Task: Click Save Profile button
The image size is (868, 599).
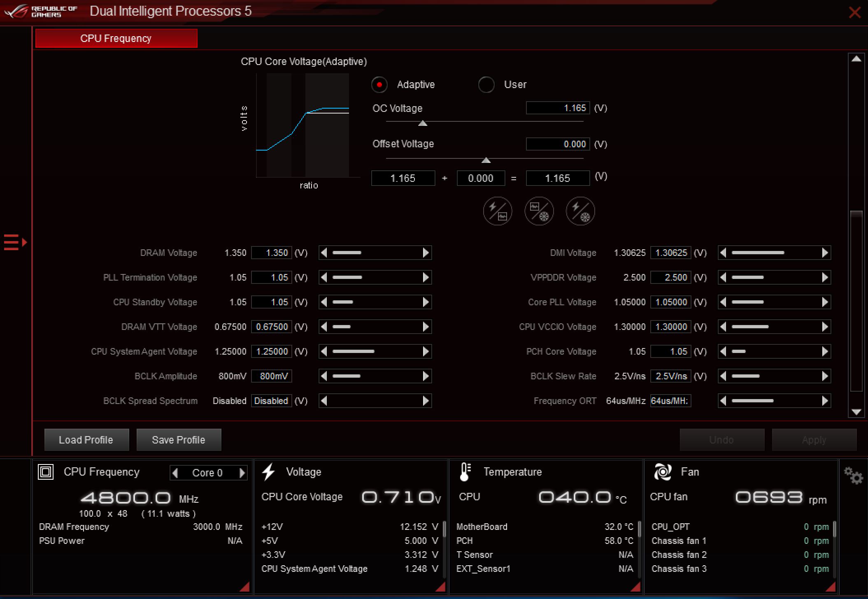Action: pos(179,440)
